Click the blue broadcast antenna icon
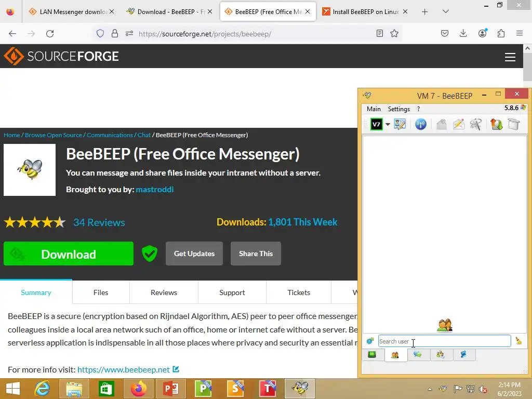 [x=421, y=124]
